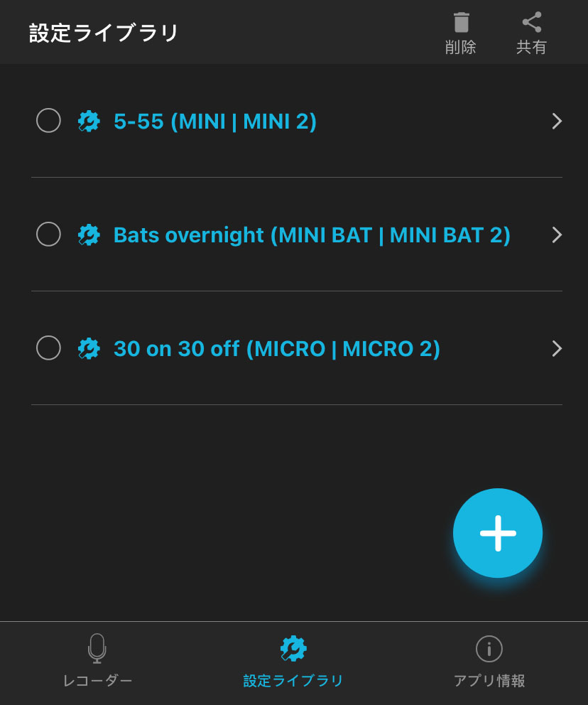
Task: Click the gear icon beside 5-55 configuration
Action: point(89,122)
